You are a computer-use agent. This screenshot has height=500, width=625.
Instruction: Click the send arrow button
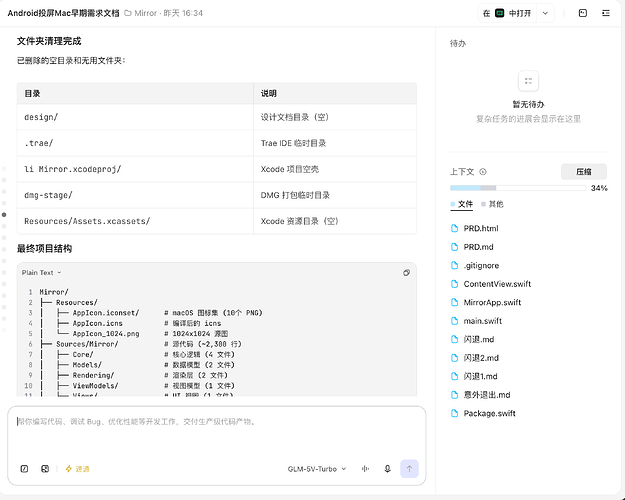[409, 469]
